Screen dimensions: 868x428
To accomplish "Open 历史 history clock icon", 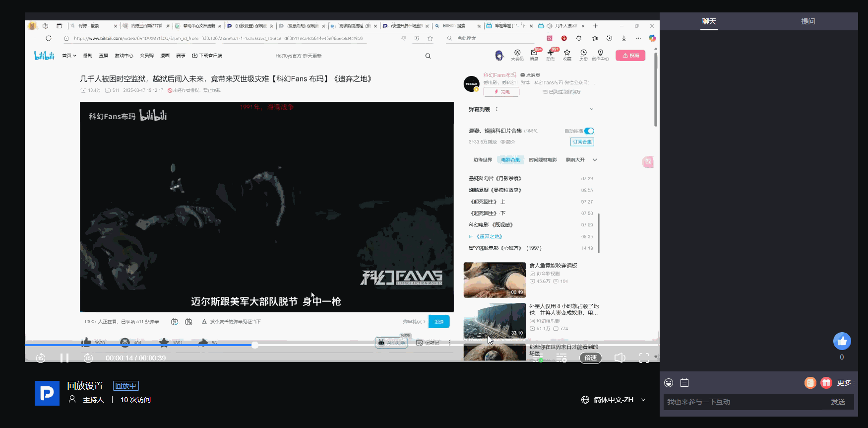I will (x=583, y=55).
